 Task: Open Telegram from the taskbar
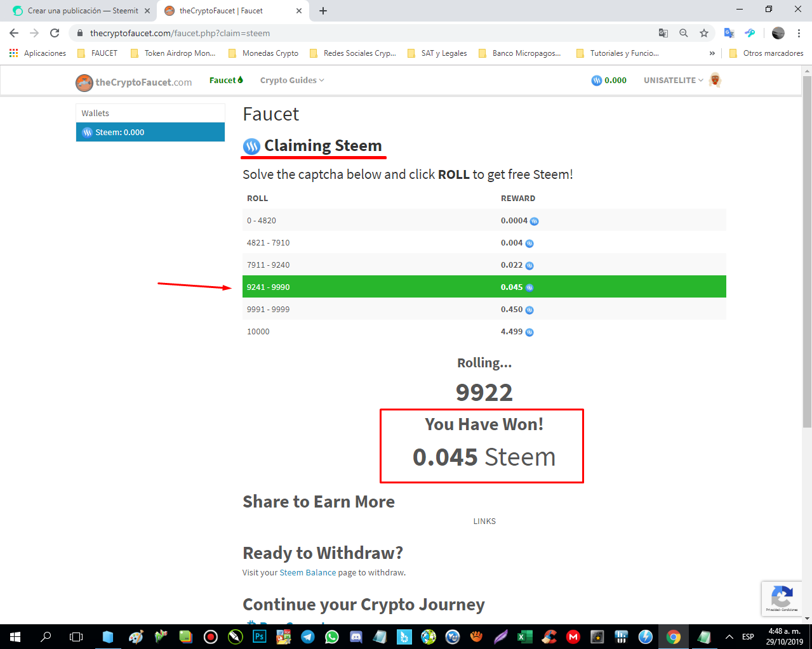(308, 637)
